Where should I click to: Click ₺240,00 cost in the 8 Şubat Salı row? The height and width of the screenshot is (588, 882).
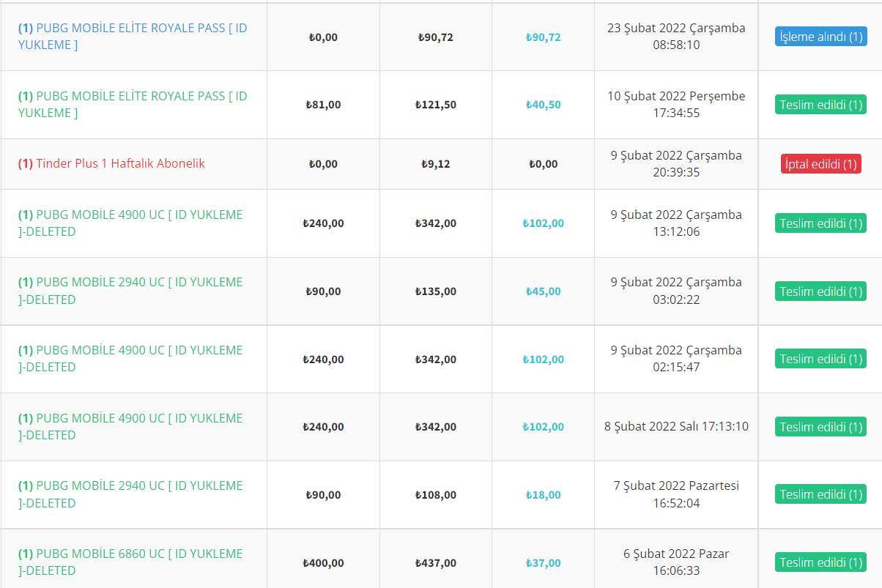323,427
